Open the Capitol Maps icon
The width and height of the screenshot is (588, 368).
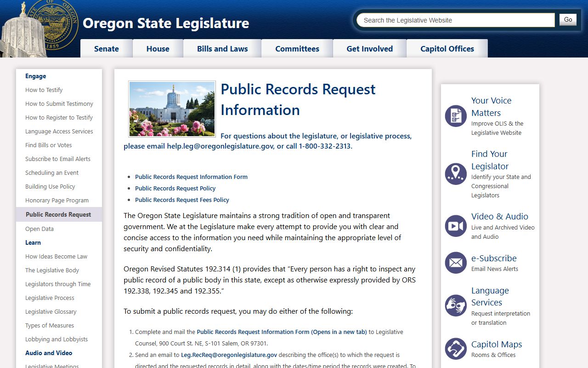click(456, 349)
